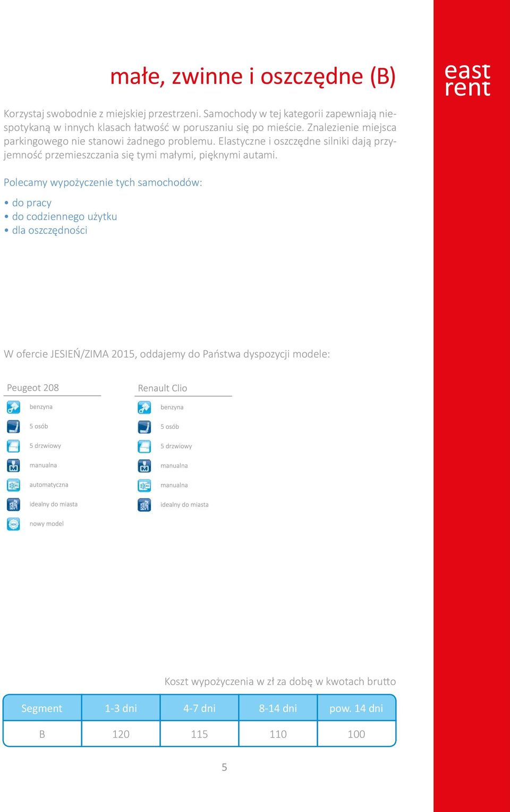Viewport: 510px width, 812px height.
Task: Click the 4-7 dni table header
Action: tap(199, 708)
